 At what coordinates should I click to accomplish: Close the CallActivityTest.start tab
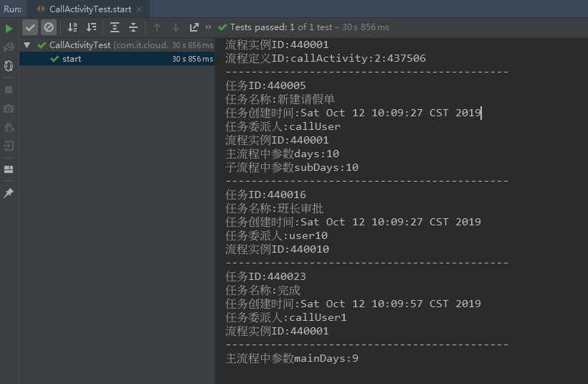coord(139,9)
